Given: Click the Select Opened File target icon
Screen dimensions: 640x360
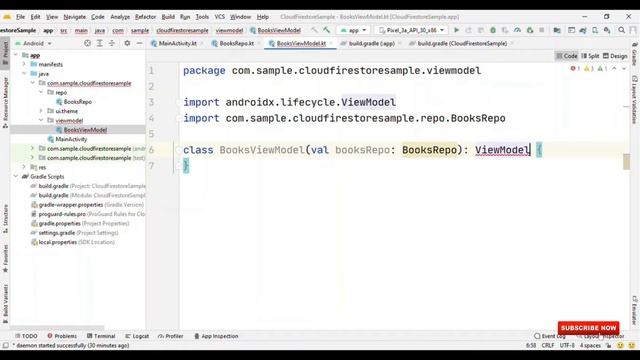Looking at the screenshot, I should click(87, 43).
